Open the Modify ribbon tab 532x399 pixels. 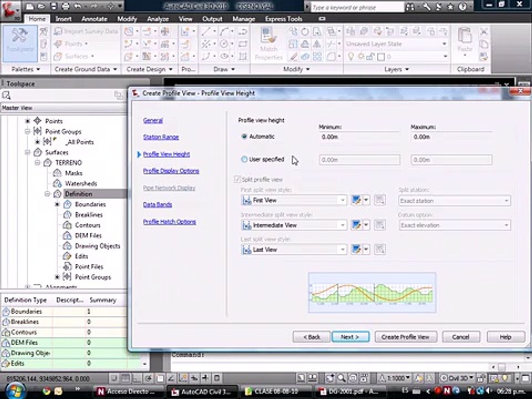tap(127, 19)
